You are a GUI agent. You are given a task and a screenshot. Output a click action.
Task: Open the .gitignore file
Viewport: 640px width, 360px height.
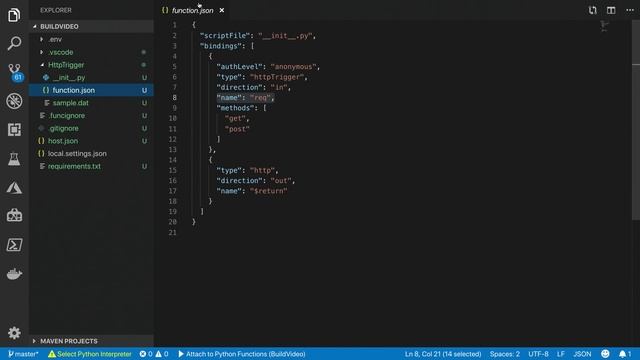91,128
